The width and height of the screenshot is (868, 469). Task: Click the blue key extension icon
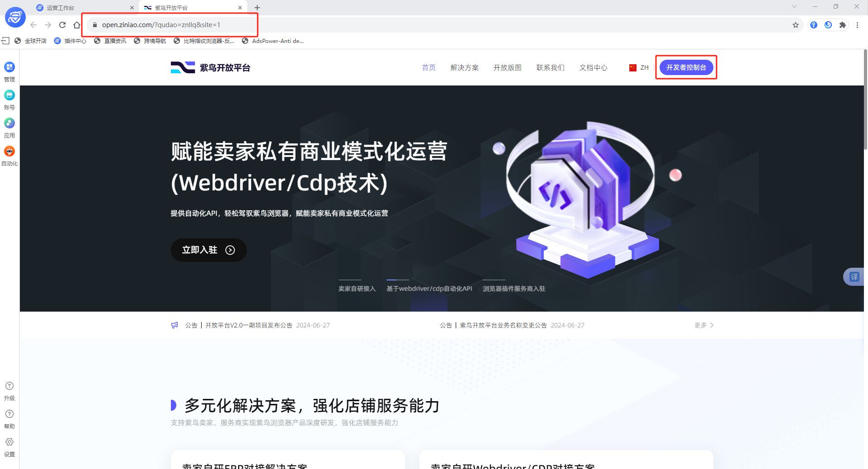pyautogui.click(x=814, y=25)
